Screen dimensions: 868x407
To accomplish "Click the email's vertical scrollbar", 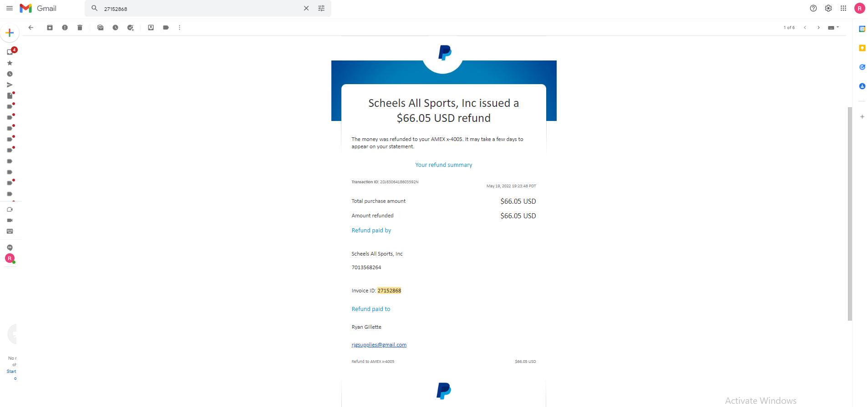I will click(850, 214).
